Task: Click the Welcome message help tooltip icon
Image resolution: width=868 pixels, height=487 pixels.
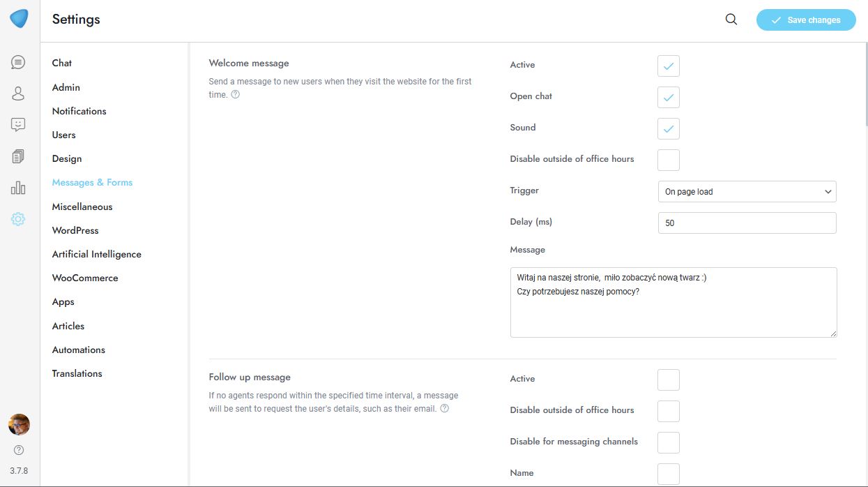Action: (236, 94)
